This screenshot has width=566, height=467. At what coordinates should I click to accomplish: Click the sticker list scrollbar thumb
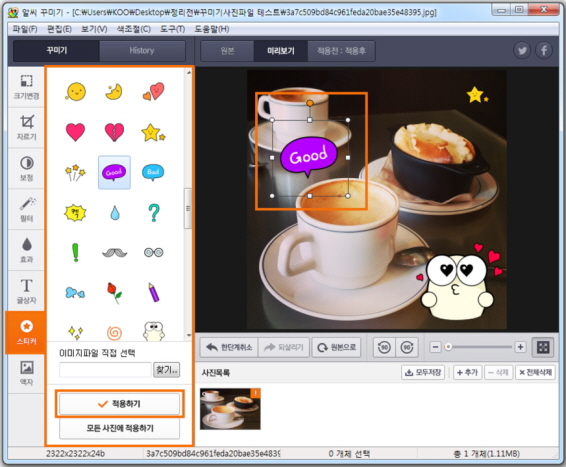pyautogui.click(x=188, y=208)
